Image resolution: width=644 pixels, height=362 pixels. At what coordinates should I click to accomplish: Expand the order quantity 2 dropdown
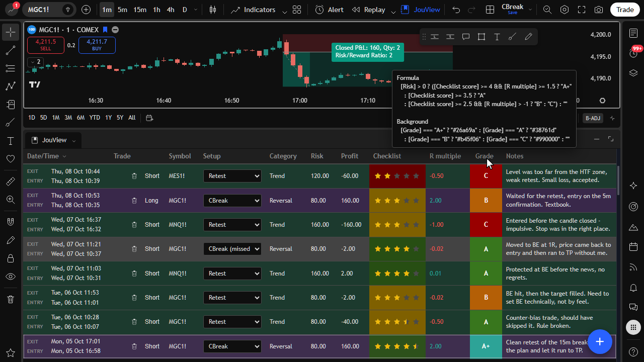[35, 62]
